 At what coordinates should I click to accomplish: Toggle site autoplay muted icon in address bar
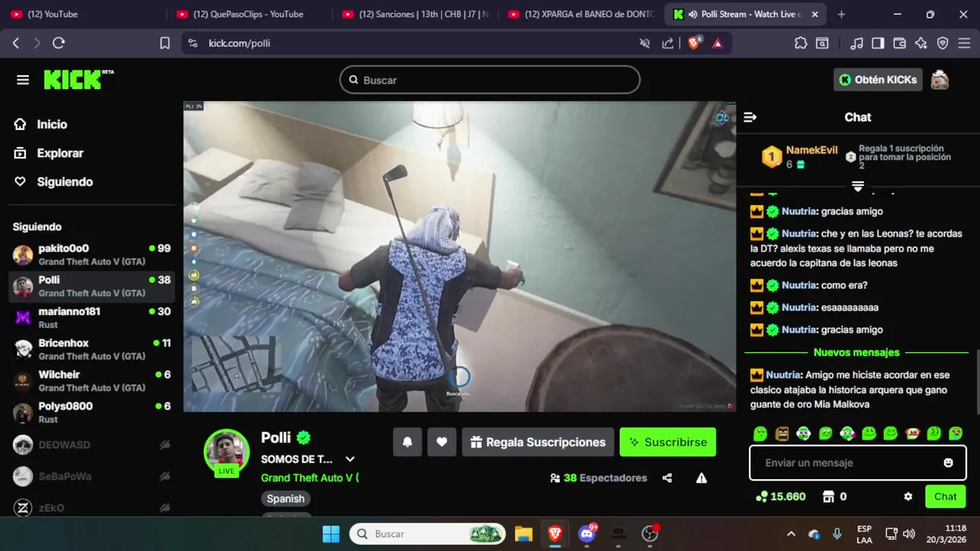pyautogui.click(x=645, y=44)
